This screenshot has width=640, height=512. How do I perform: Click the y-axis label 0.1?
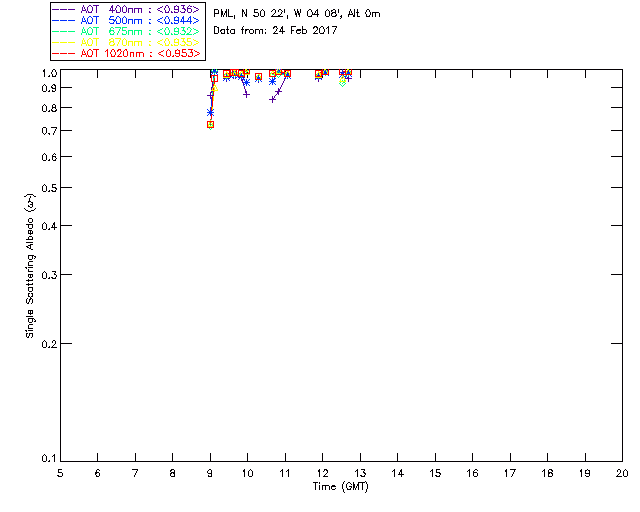[49, 459]
